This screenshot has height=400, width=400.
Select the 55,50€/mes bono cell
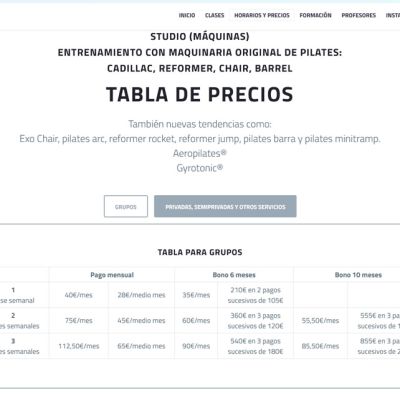click(320, 320)
